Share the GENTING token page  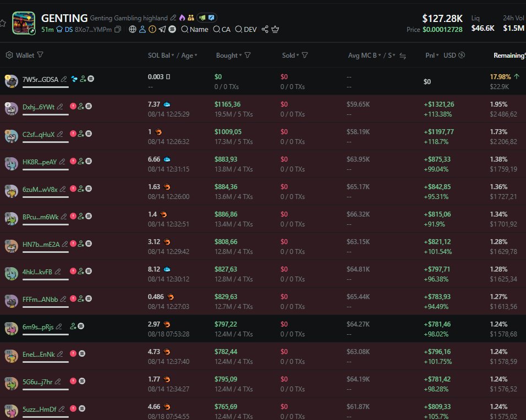click(265, 30)
